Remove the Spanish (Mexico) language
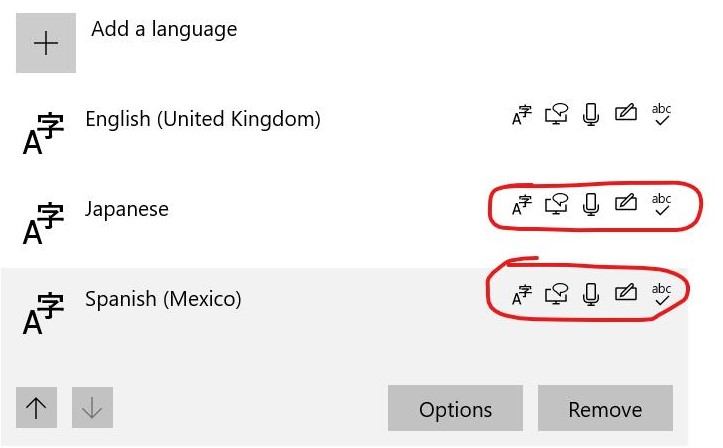723x448 pixels. click(605, 408)
